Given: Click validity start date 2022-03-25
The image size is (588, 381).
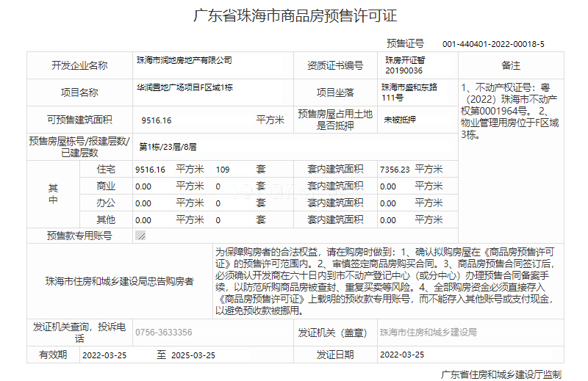Looking at the screenshot, I should tap(104, 355).
